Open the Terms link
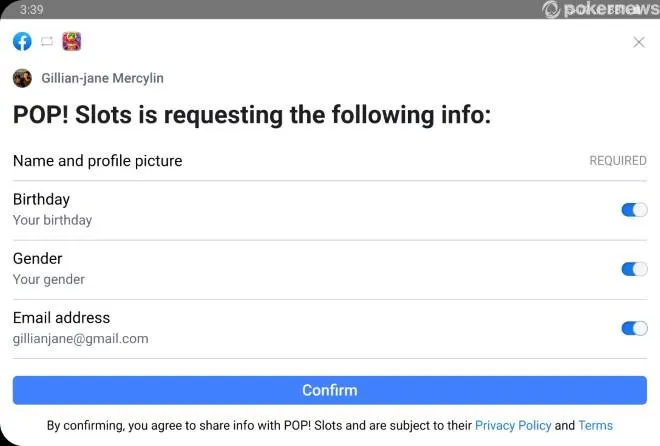The width and height of the screenshot is (660, 446). (x=595, y=425)
